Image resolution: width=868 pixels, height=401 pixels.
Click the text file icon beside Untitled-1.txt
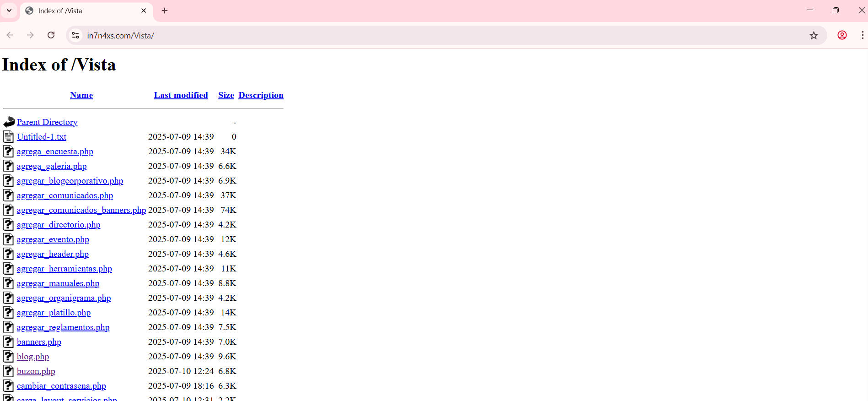[9, 137]
